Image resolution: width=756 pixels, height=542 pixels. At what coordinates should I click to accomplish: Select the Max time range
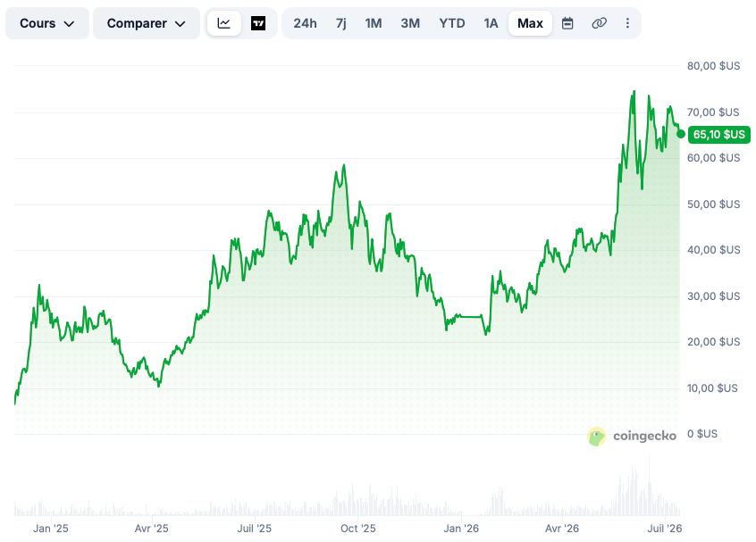[530, 23]
